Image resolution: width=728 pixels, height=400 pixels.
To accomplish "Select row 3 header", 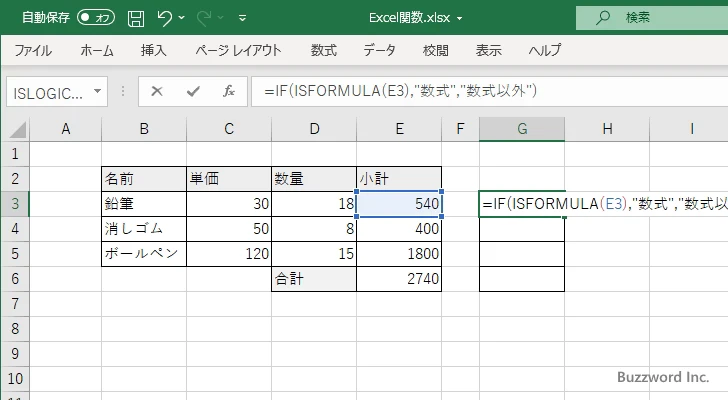I will [x=15, y=204].
